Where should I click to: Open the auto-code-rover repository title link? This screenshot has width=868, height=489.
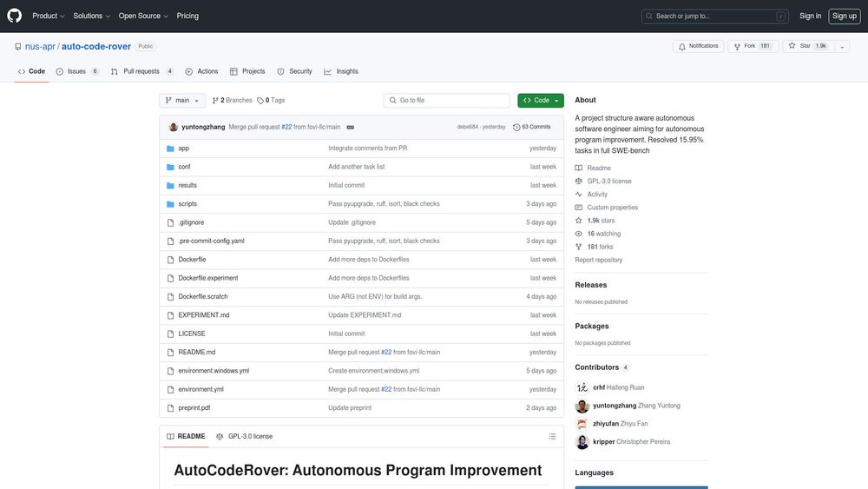pyautogui.click(x=96, y=47)
